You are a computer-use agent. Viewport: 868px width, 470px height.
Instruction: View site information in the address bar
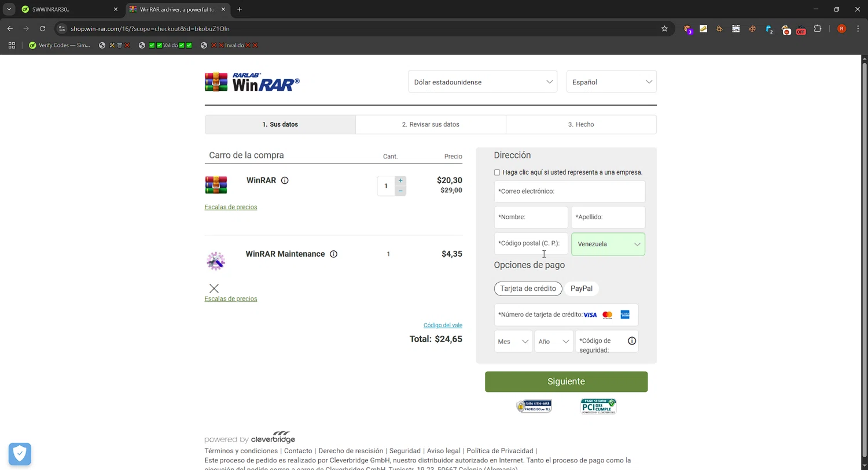62,28
